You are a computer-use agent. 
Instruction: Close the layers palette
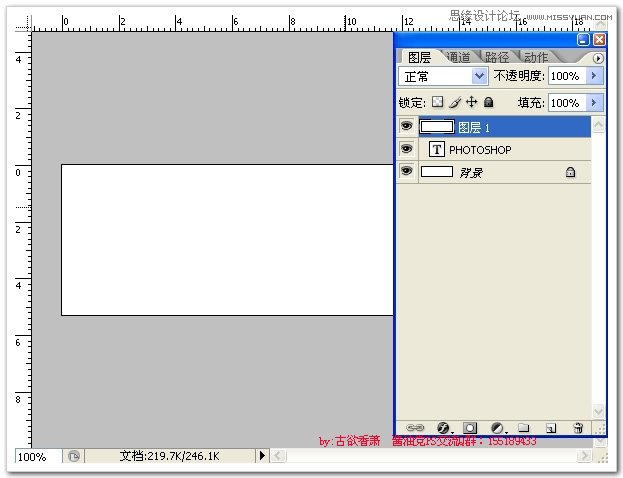[599, 39]
